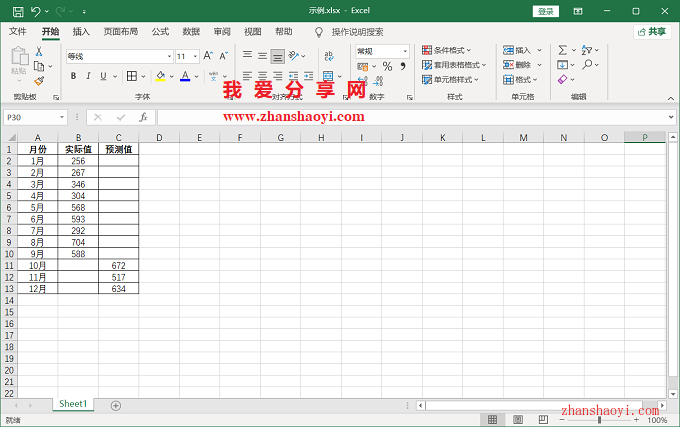The height and width of the screenshot is (427, 680).
Task: Click the Merge and Center icon
Action: [328, 76]
